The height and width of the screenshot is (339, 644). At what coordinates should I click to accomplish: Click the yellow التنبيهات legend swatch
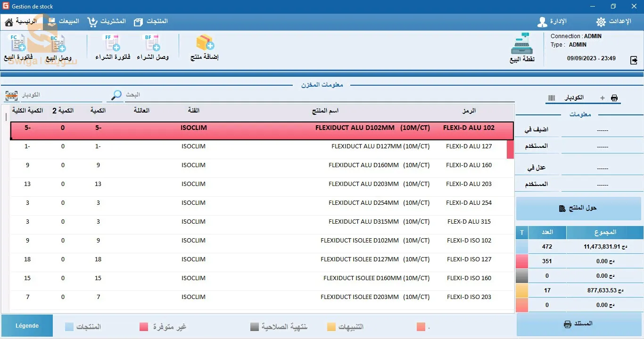point(331,327)
